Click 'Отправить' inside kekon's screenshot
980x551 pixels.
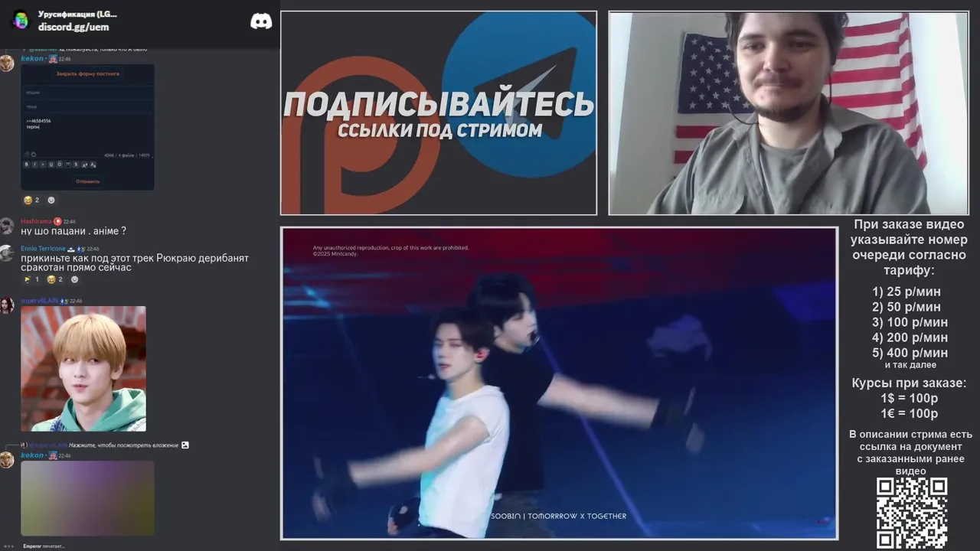[87, 181]
